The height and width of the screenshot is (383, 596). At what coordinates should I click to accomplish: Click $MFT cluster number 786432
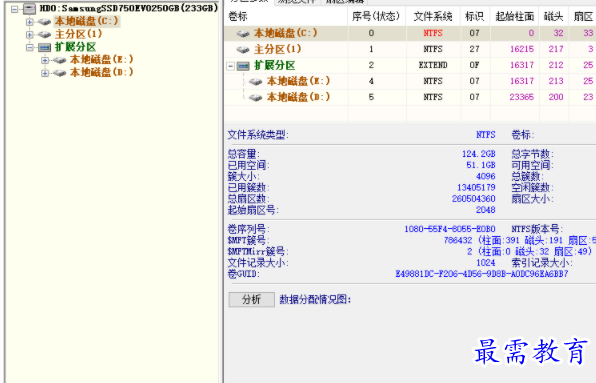coord(458,241)
